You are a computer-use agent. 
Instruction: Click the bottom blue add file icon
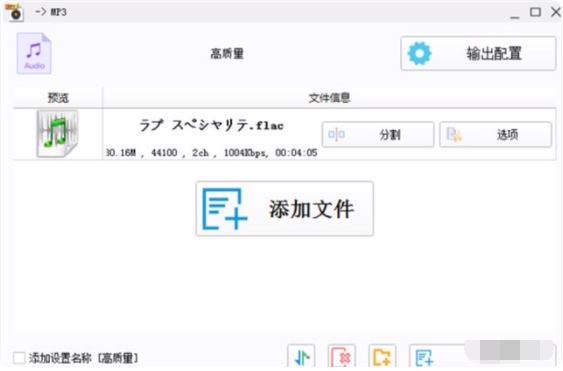pos(424,357)
